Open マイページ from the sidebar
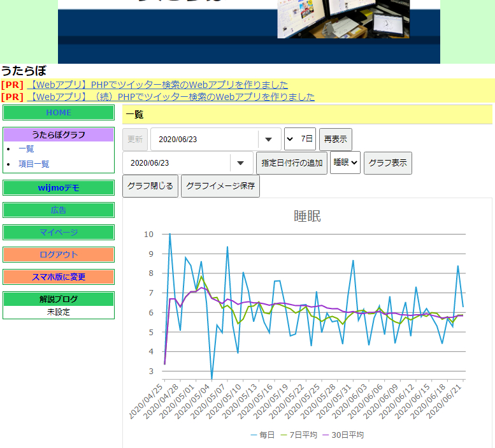The image size is (495, 448). [x=59, y=233]
